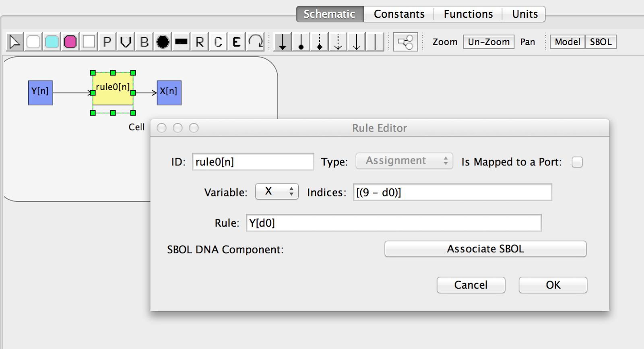Screen dimensions: 644x349
Task: Choose the solid filled-arrowhead edge tool
Action: click(x=283, y=42)
